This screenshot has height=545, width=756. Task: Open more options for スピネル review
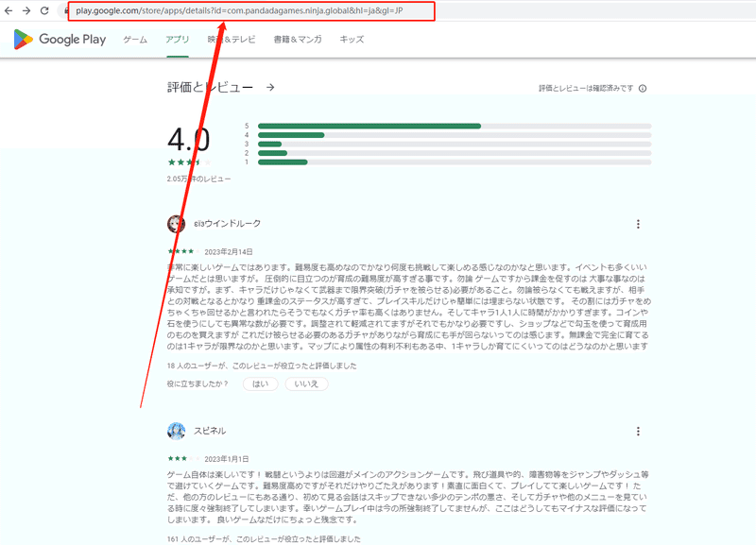pyautogui.click(x=638, y=432)
